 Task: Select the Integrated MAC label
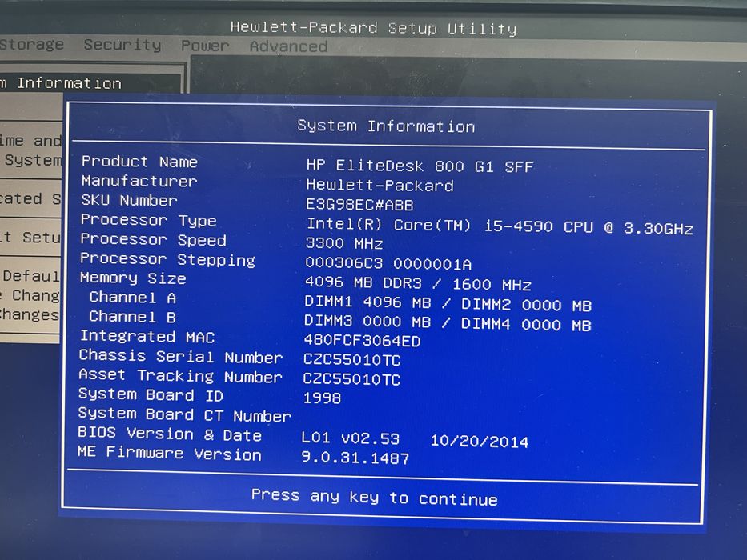click(147, 336)
